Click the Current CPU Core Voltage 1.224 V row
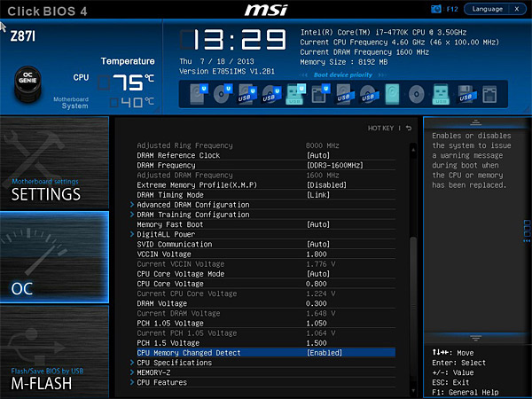The width and height of the screenshot is (532, 399). coord(266,293)
